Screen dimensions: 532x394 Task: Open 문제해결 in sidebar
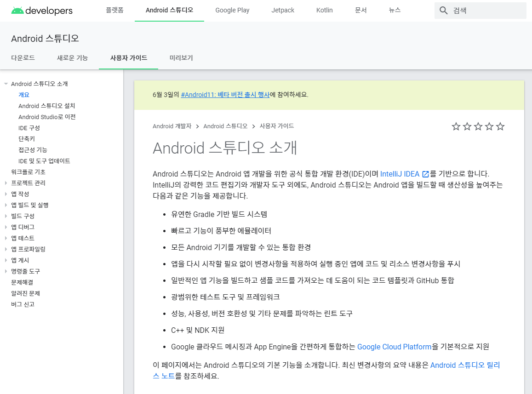point(22,282)
